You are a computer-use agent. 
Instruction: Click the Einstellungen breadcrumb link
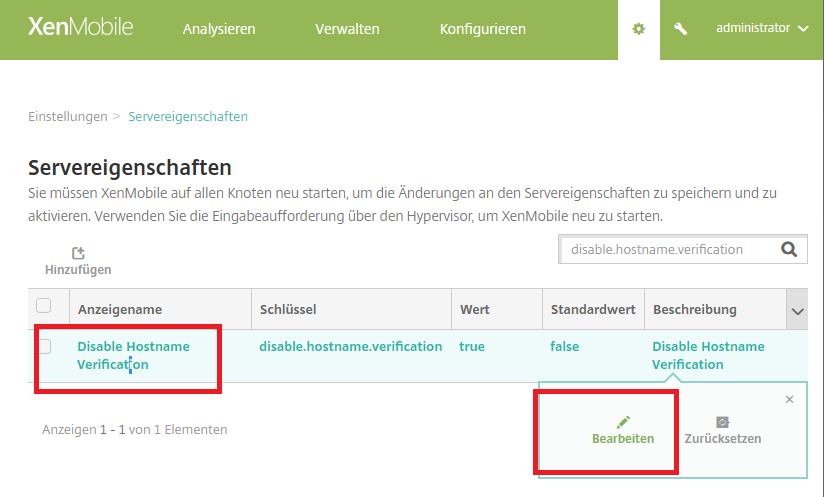click(x=67, y=116)
